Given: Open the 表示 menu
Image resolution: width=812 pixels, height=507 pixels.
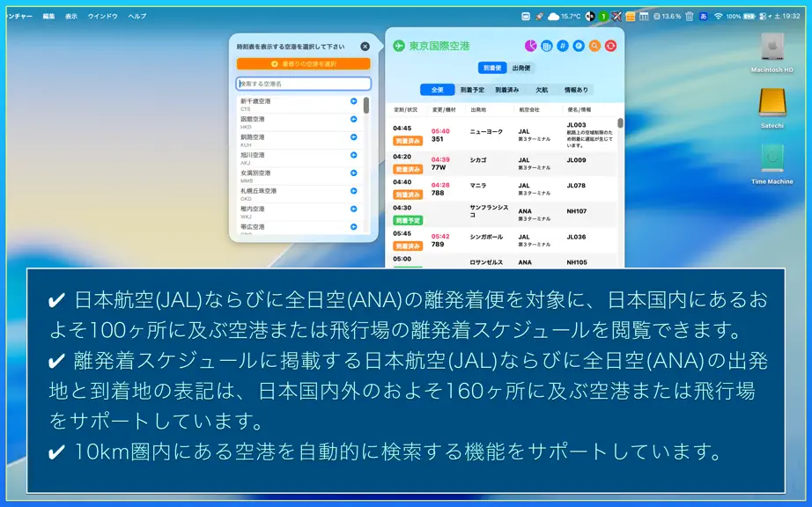Looking at the screenshot, I should click(x=71, y=17).
